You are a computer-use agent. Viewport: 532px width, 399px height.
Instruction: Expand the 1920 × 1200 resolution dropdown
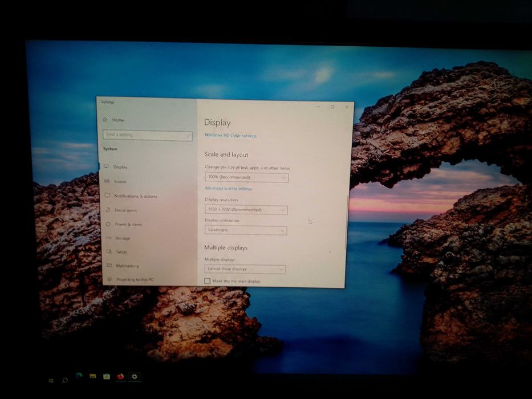tap(246, 210)
